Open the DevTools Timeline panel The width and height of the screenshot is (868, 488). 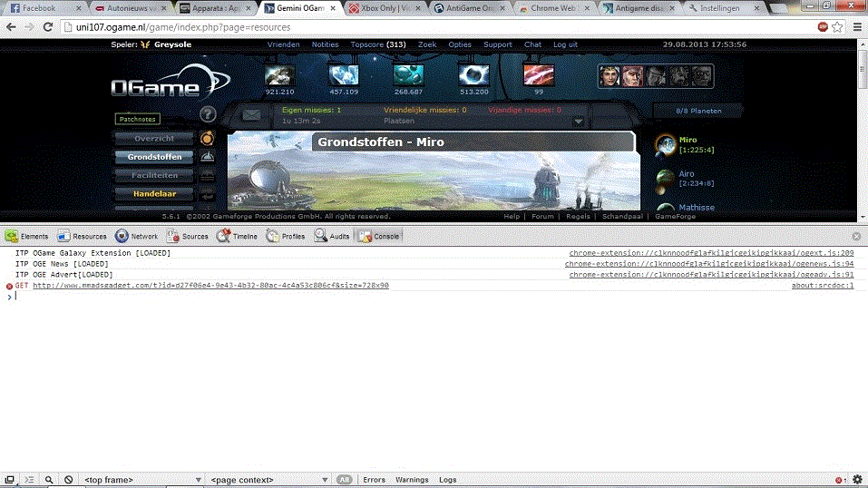(237, 236)
